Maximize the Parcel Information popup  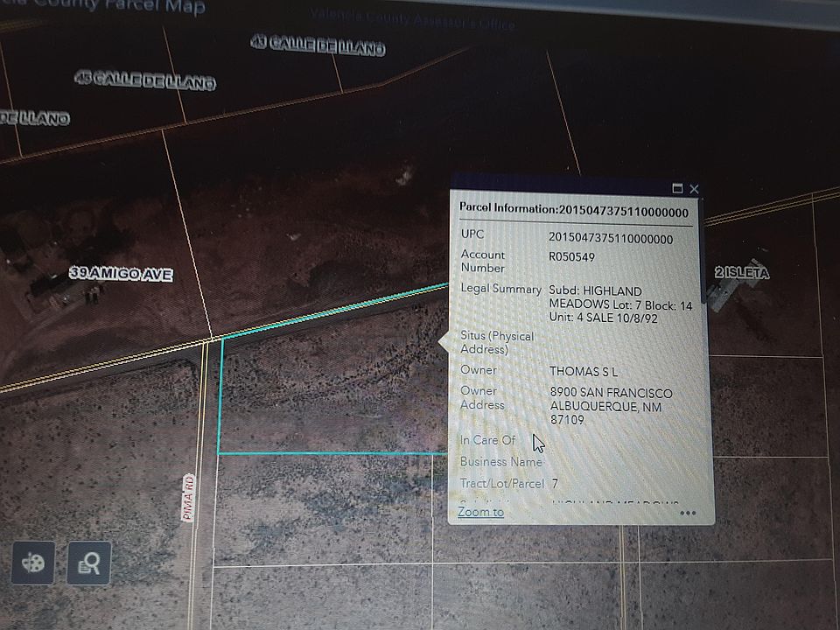(677, 189)
